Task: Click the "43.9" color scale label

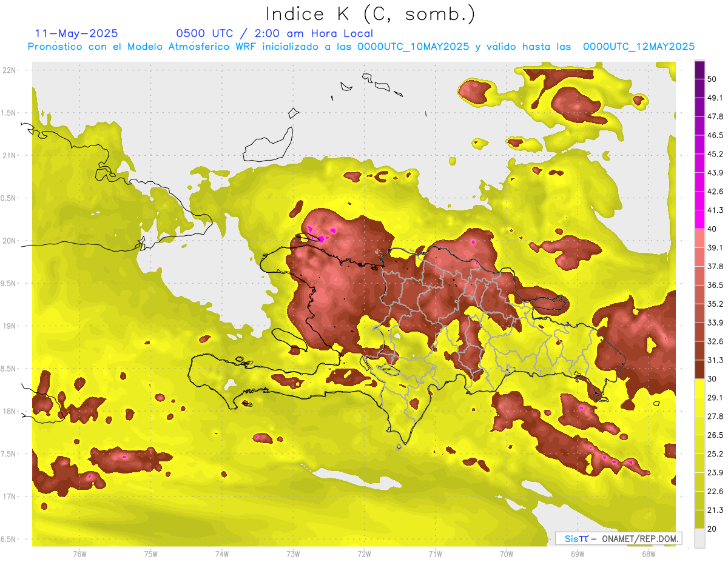Action: point(715,173)
